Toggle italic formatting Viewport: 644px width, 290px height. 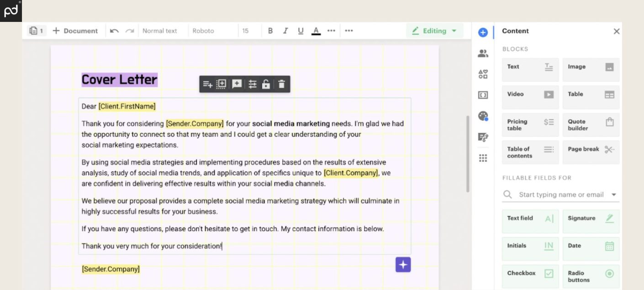click(285, 31)
